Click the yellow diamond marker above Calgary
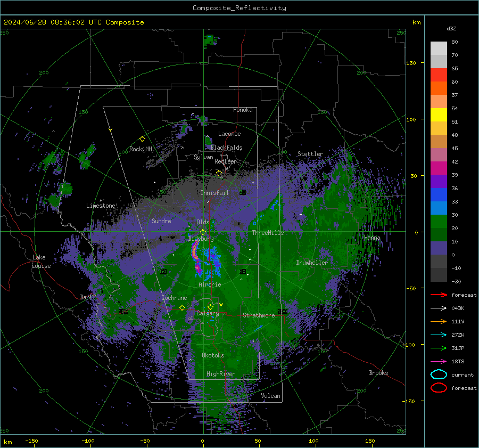The height and width of the screenshot is (448, 479). (x=210, y=307)
